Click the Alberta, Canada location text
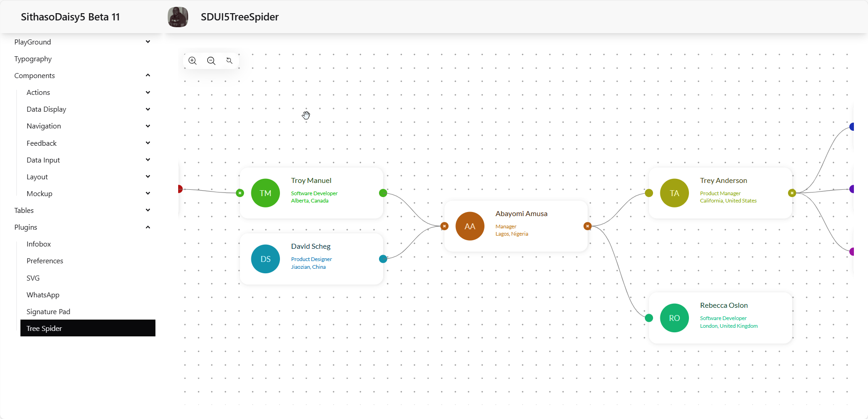The height and width of the screenshot is (419, 868). point(310,201)
